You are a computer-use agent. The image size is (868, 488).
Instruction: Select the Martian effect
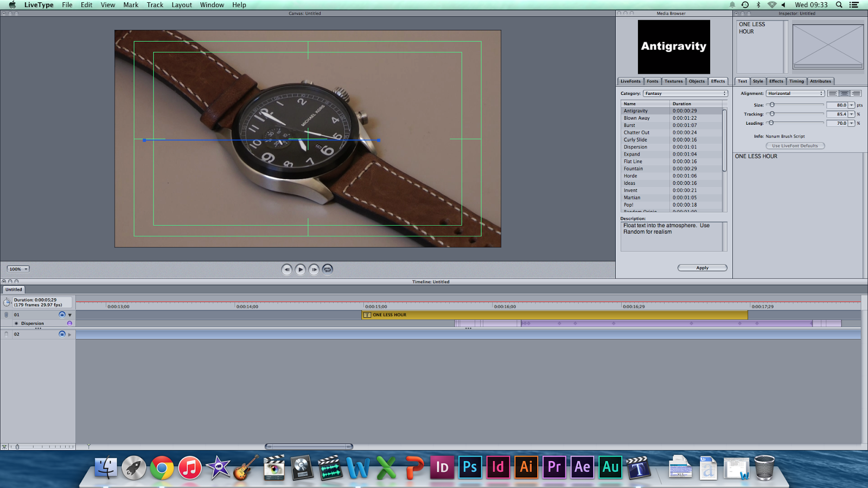point(671,198)
